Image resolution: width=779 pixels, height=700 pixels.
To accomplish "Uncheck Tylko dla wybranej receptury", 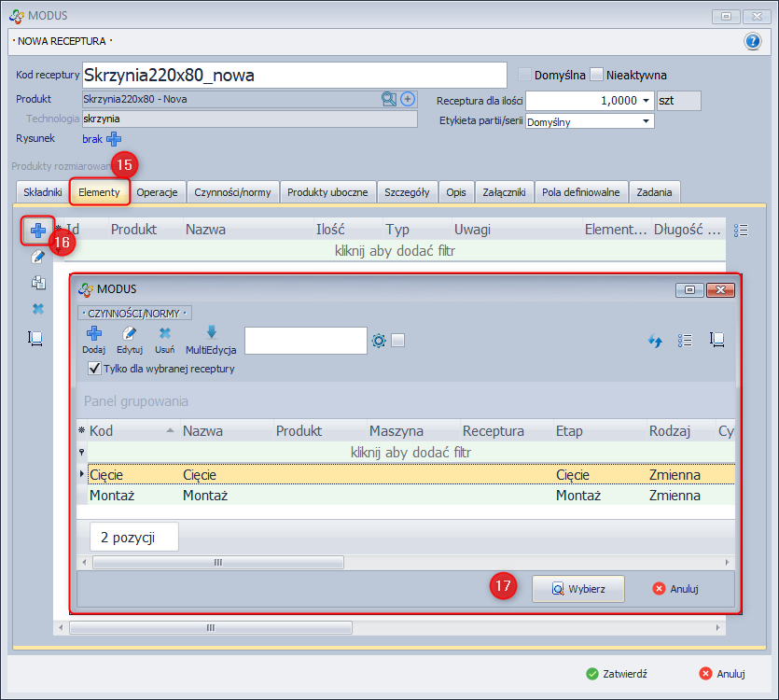I will 94,369.
